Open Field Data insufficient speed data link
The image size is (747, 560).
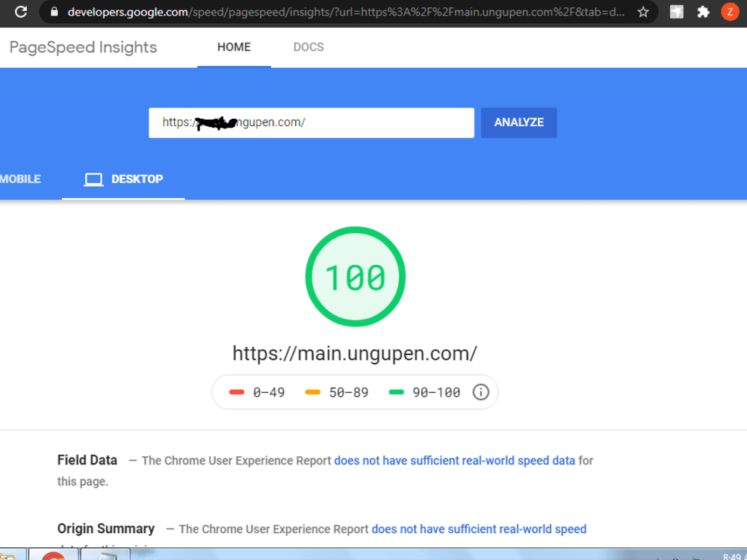point(454,461)
